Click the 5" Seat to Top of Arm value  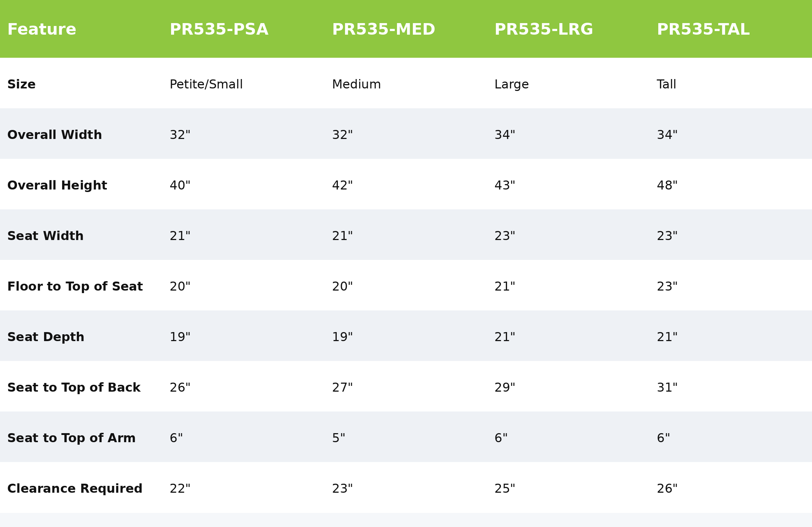(x=339, y=439)
